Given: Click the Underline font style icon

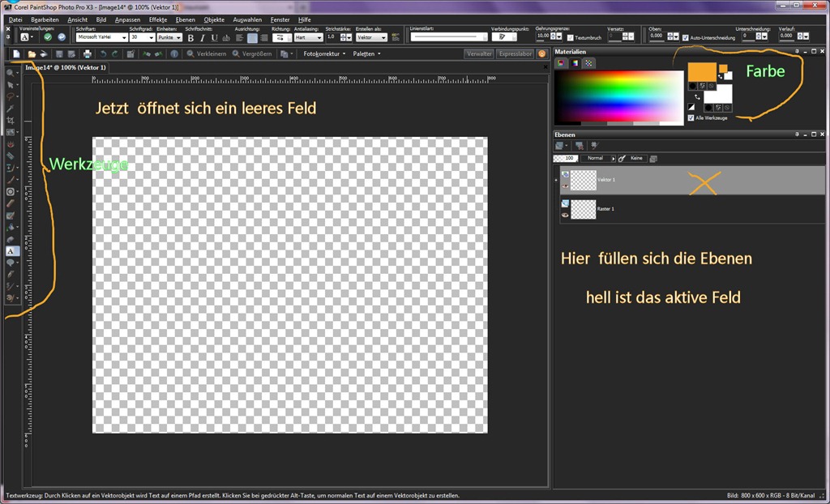Looking at the screenshot, I should pyautogui.click(x=214, y=37).
